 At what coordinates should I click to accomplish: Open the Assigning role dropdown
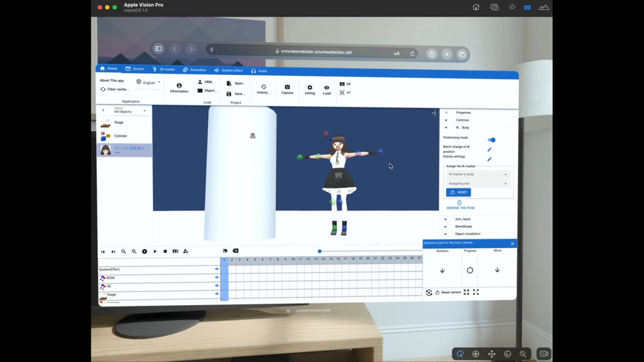(478, 184)
